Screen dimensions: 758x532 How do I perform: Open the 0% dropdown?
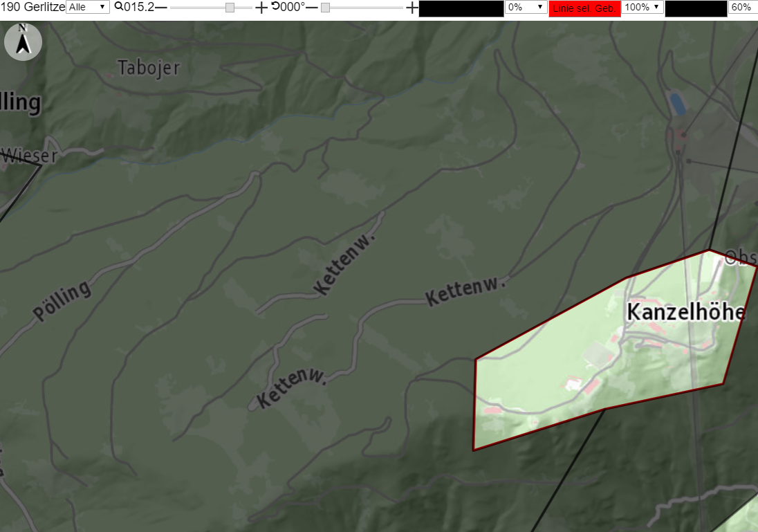pyautogui.click(x=526, y=7)
